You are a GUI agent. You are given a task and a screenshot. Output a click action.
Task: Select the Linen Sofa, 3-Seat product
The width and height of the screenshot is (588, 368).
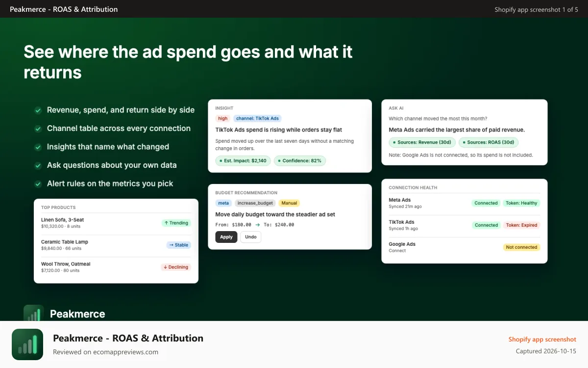pos(63,220)
